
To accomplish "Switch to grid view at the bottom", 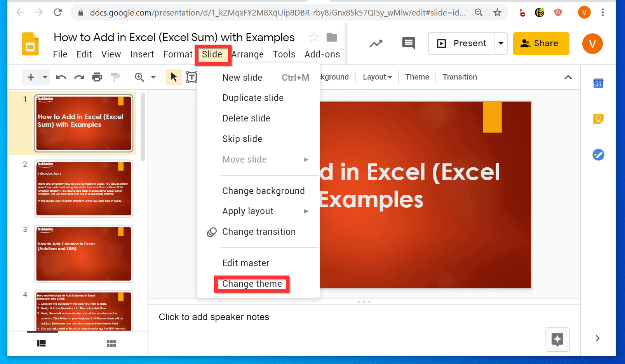I will (x=111, y=343).
